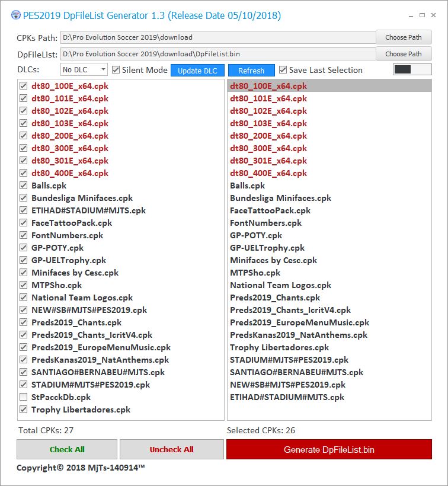Uncheck dt80_102E_x64.cpk checkbox
Image resolution: width=448 pixels, height=486 pixels.
click(x=23, y=111)
